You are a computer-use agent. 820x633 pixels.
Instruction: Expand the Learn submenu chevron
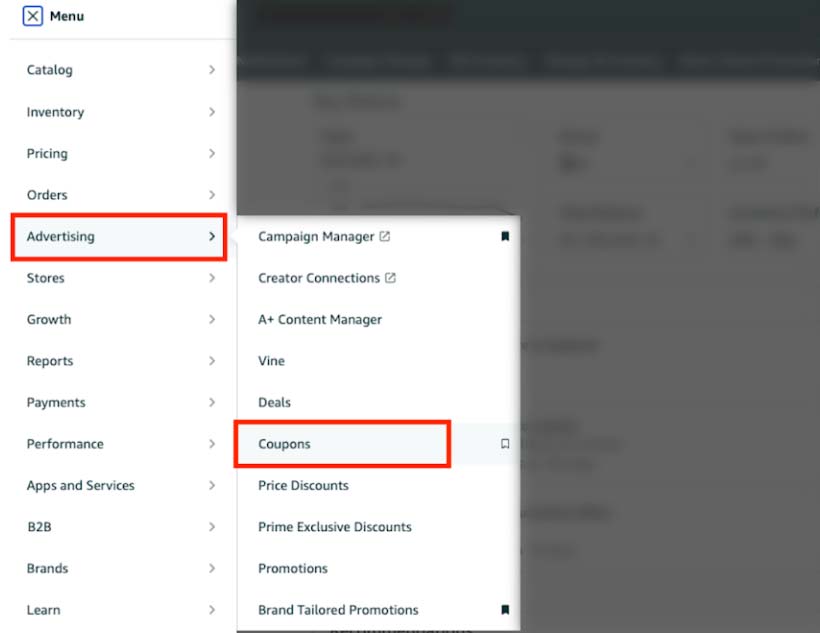pyautogui.click(x=212, y=610)
